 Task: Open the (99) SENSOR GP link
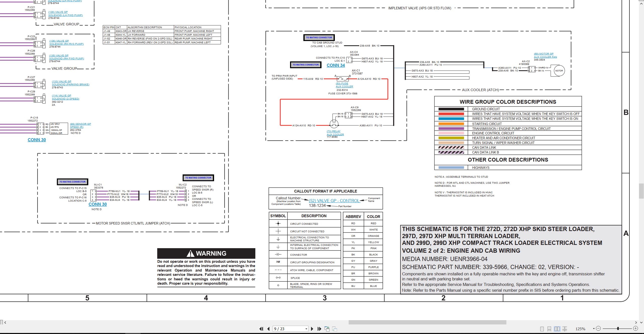[80, 124]
